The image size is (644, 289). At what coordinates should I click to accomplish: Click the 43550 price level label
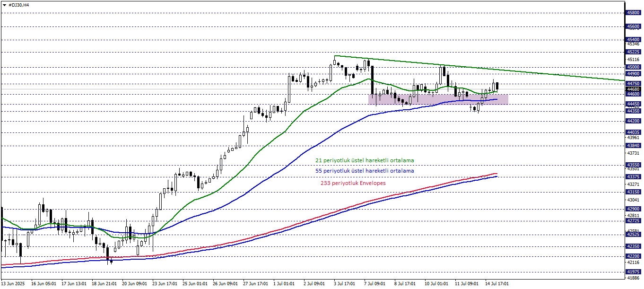pyautogui.click(x=633, y=165)
